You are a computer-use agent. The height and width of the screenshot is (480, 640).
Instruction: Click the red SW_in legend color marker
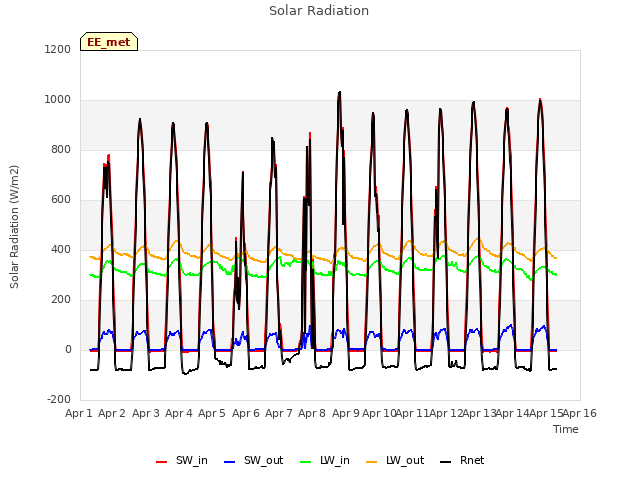click(162, 462)
